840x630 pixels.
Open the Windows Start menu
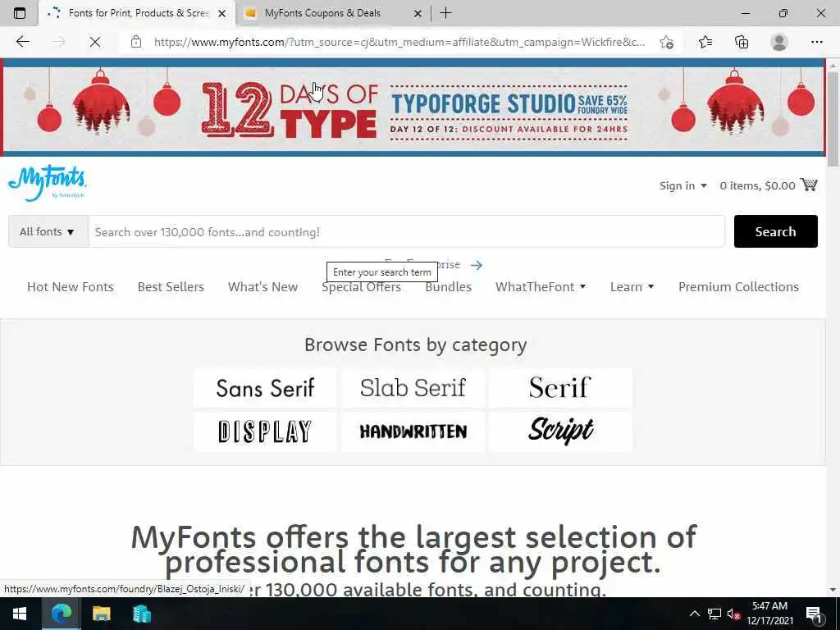tap(20, 614)
